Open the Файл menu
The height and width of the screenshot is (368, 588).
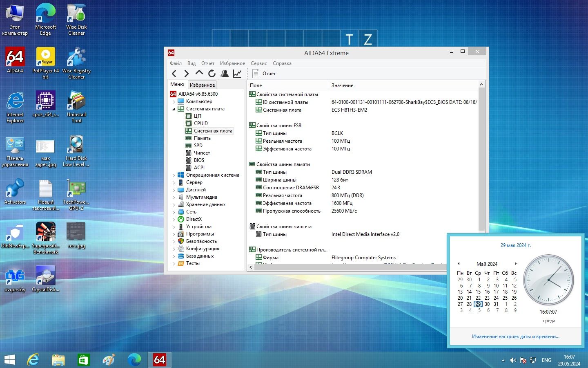[176, 63]
